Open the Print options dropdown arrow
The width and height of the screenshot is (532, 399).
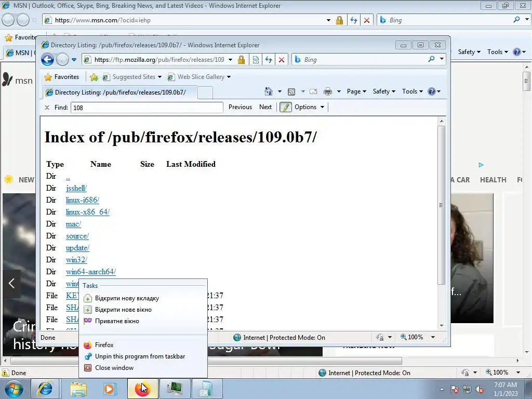click(339, 91)
